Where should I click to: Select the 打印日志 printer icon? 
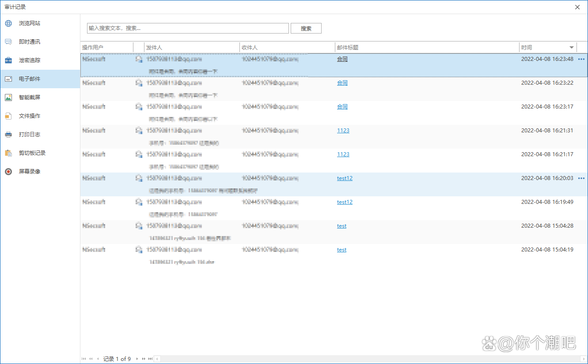click(8, 135)
